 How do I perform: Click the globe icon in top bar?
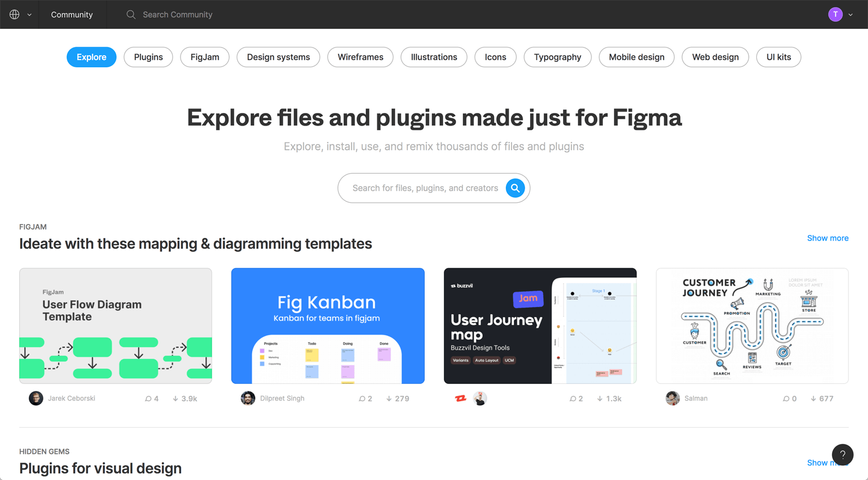point(14,14)
